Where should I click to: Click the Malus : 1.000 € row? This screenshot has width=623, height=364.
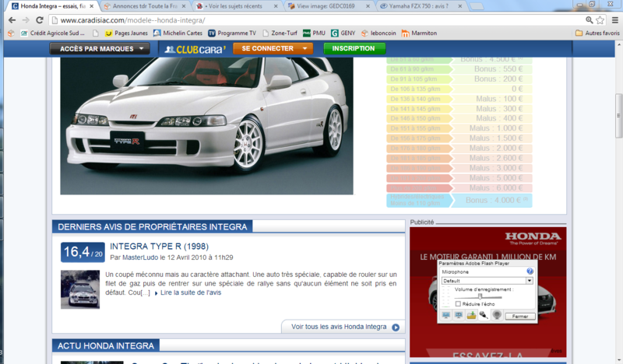click(459, 128)
